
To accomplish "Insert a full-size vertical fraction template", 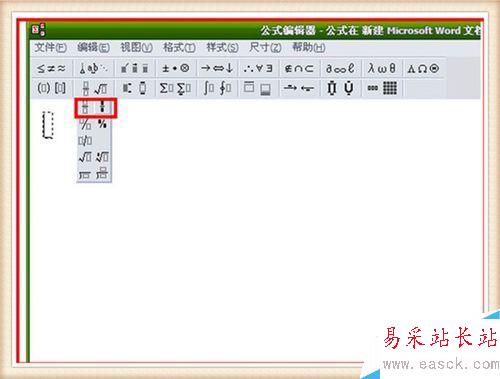I will (x=85, y=107).
